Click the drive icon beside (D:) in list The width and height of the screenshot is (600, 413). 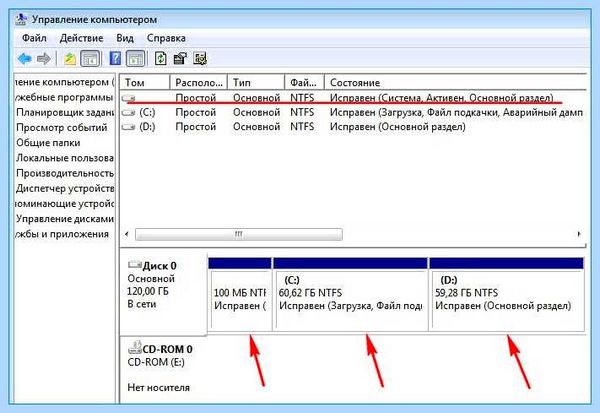[128, 127]
